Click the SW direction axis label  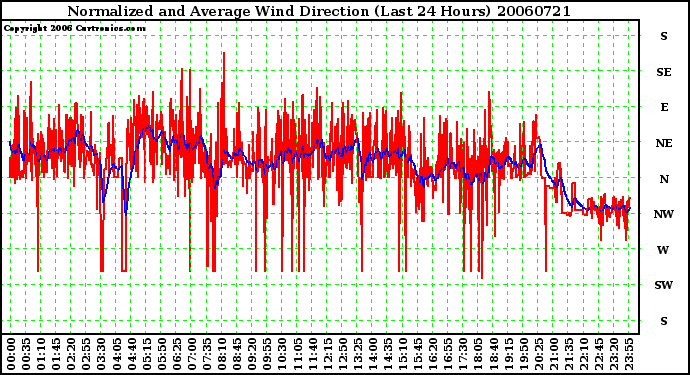[664, 285]
